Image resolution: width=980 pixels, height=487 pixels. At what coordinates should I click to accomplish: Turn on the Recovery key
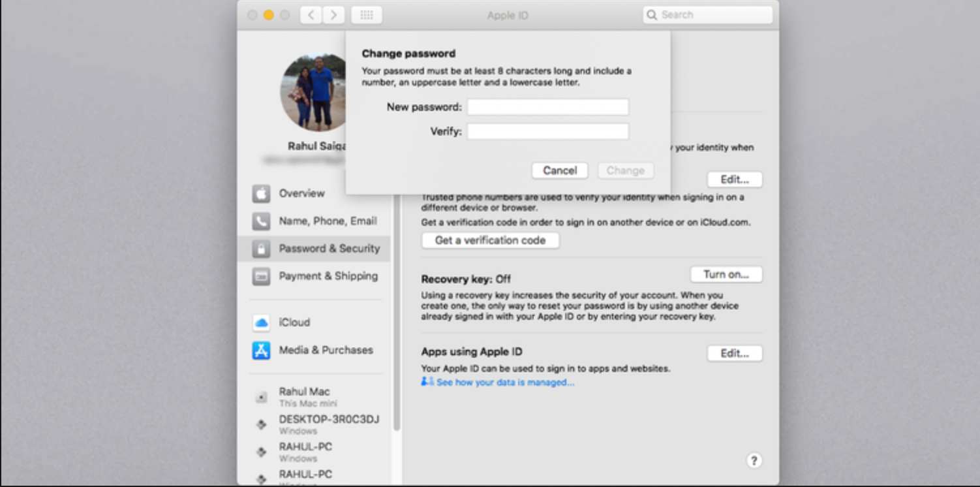click(726, 274)
